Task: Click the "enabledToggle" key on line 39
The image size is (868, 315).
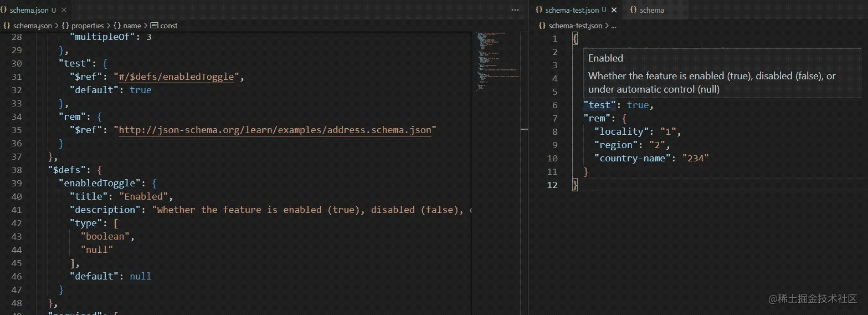Action: [100, 184]
